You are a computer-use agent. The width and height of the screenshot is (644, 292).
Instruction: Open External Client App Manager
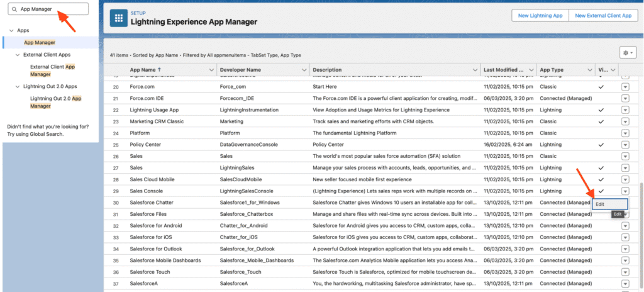tap(53, 70)
